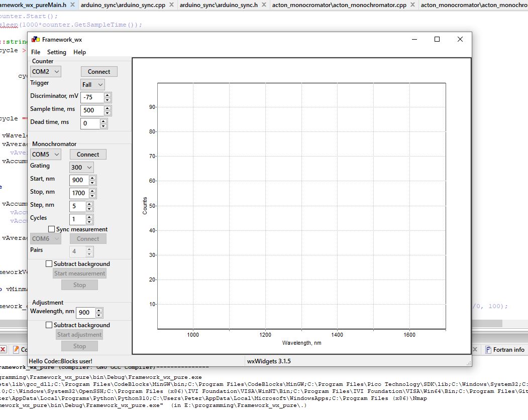Enable the Sync measurement checkbox
This screenshot has height=420, width=528.
pyautogui.click(x=51, y=229)
